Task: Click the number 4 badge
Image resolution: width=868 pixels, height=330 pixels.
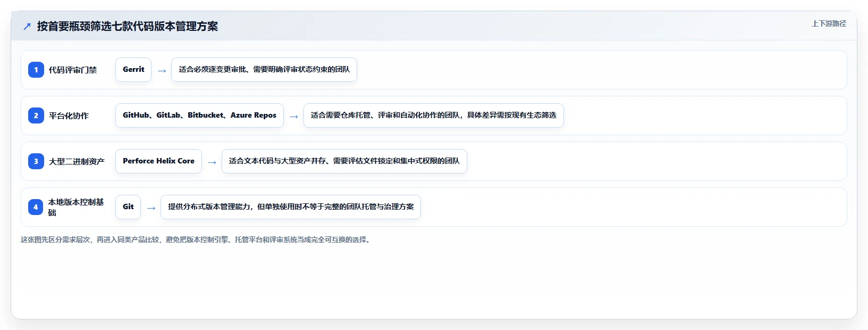Action: pos(36,207)
